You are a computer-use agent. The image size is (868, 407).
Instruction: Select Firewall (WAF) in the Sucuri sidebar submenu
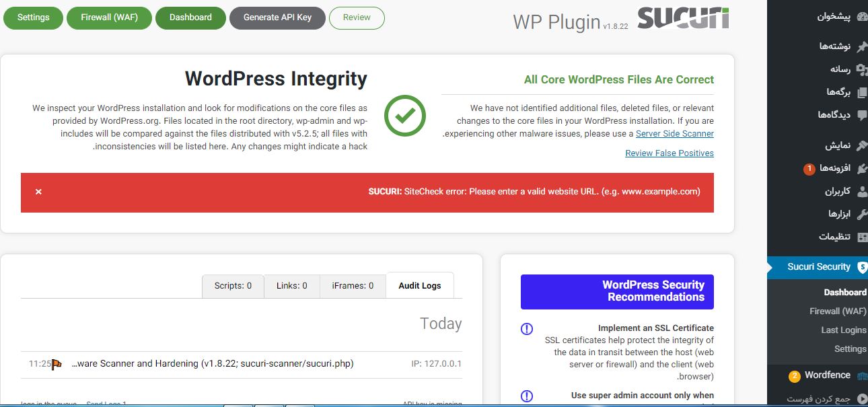pyautogui.click(x=838, y=311)
